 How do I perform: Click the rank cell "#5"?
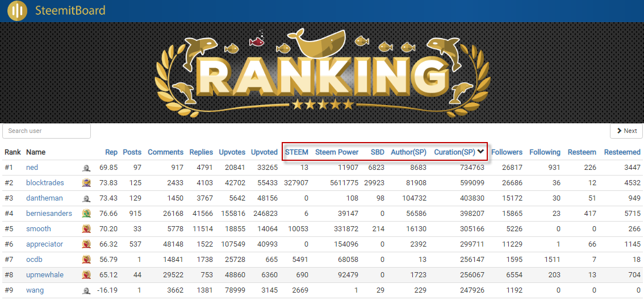pos(9,229)
